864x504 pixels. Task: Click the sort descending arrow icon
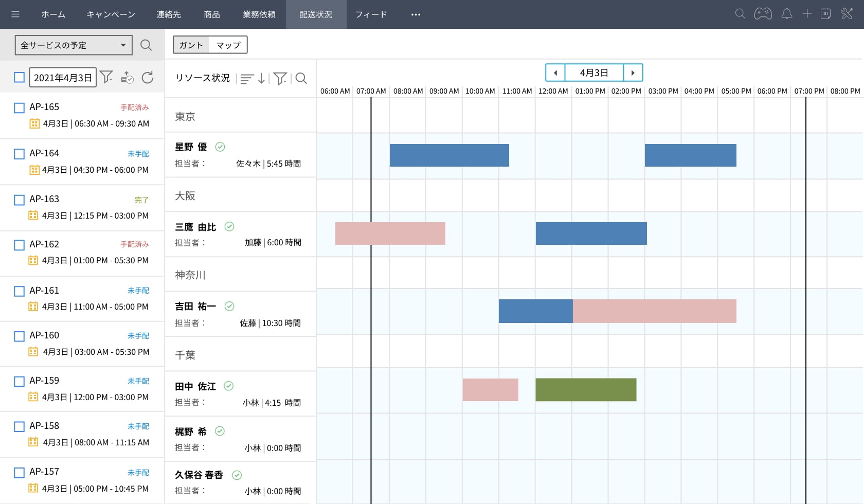[261, 78]
